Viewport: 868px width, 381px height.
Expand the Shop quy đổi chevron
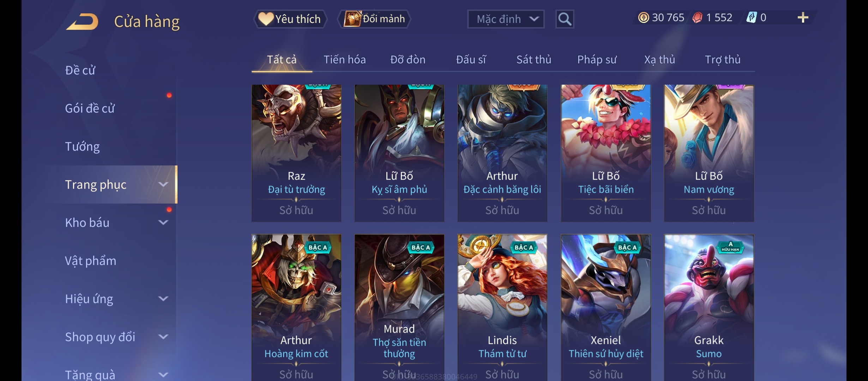163,337
